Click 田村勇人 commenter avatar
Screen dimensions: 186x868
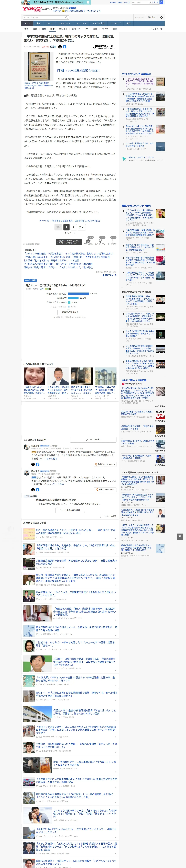26,473
